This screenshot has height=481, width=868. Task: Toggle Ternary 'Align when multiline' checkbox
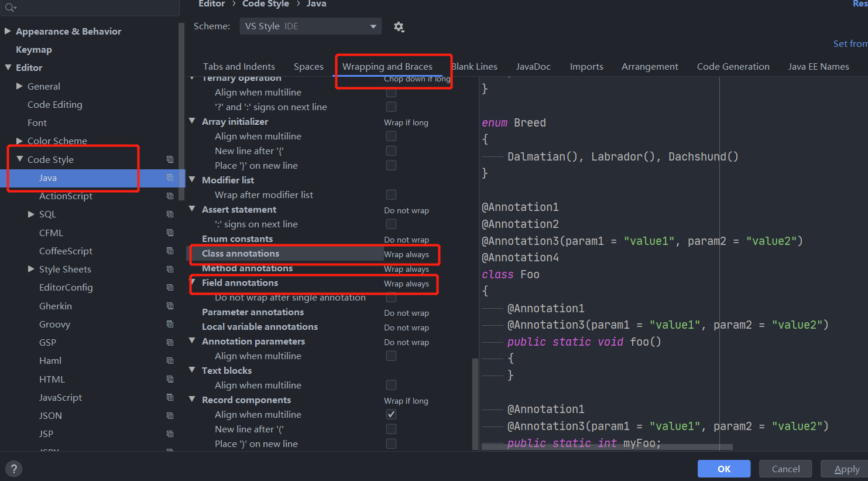coord(391,92)
